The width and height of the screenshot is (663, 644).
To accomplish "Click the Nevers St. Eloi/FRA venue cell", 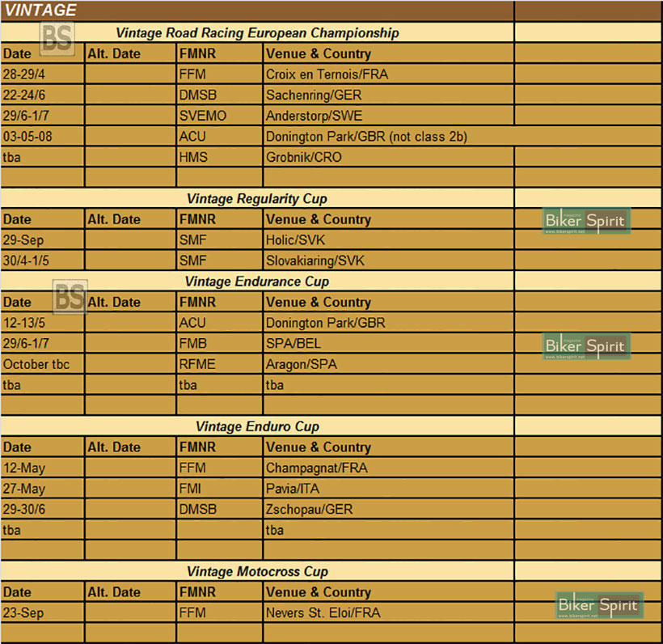I will coord(323,612).
